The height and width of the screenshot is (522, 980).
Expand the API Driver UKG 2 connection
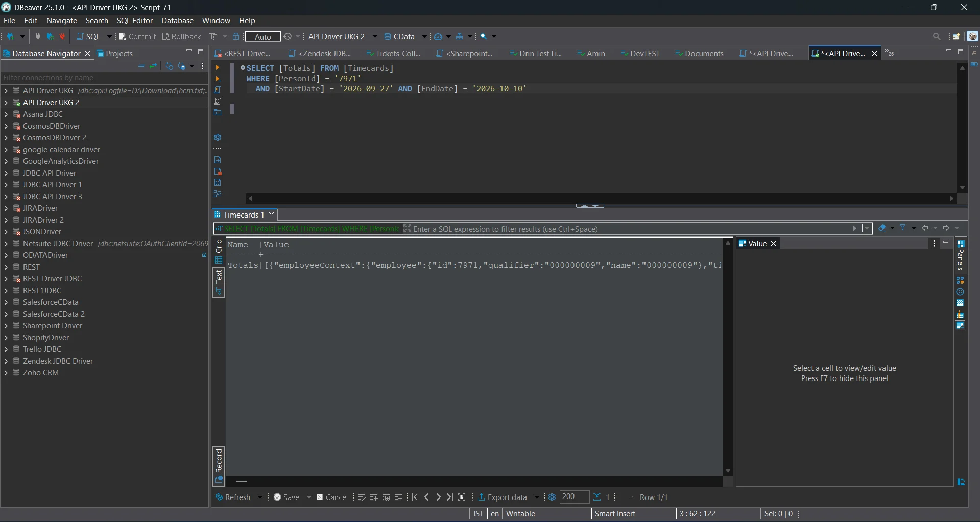6,102
